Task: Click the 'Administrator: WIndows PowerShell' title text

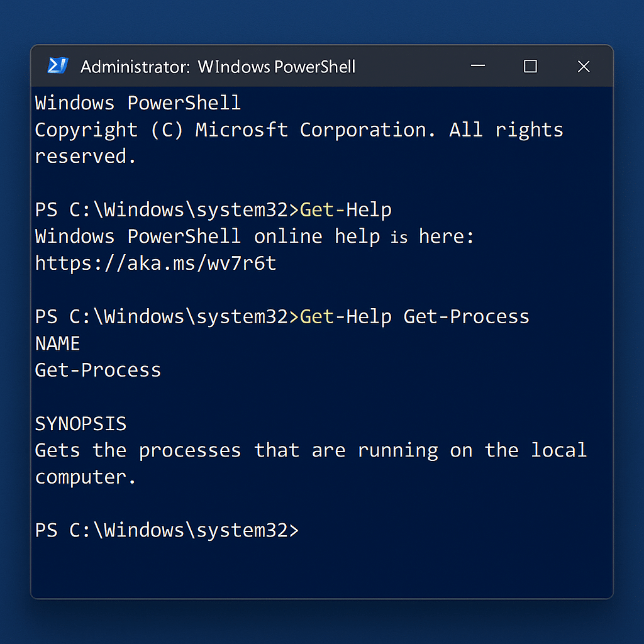Action: pyautogui.click(x=218, y=67)
